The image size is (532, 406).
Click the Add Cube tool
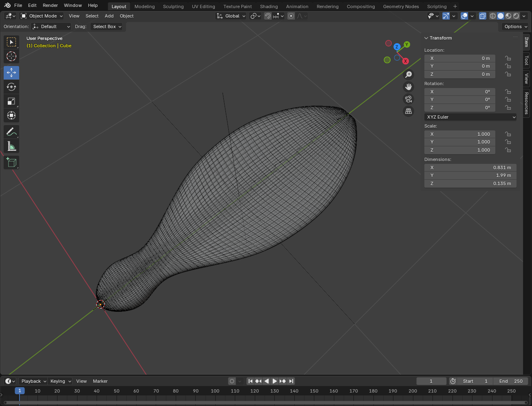11,162
